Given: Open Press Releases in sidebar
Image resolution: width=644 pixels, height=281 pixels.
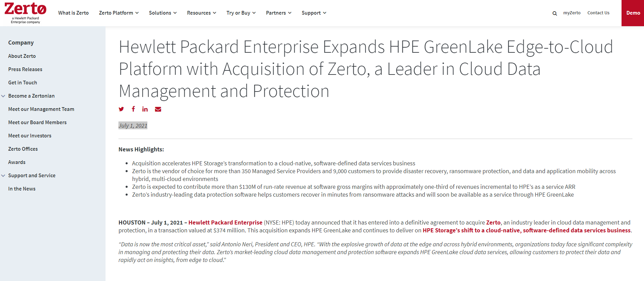Looking at the screenshot, I should (x=25, y=69).
